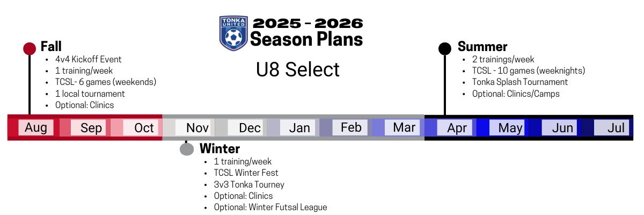Click the Nov month label
The width and height of the screenshot is (644, 215).
[x=197, y=128]
